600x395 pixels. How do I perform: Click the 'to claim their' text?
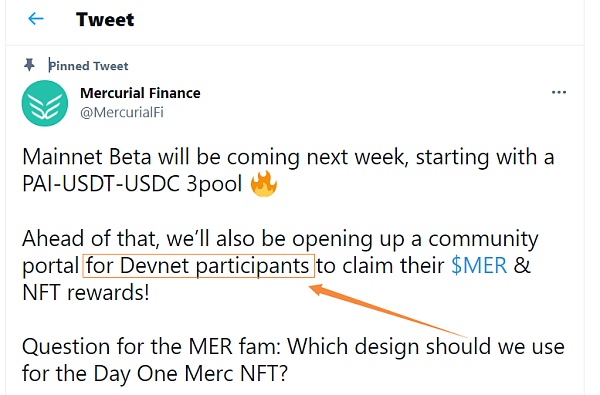click(x=380, y=266)
